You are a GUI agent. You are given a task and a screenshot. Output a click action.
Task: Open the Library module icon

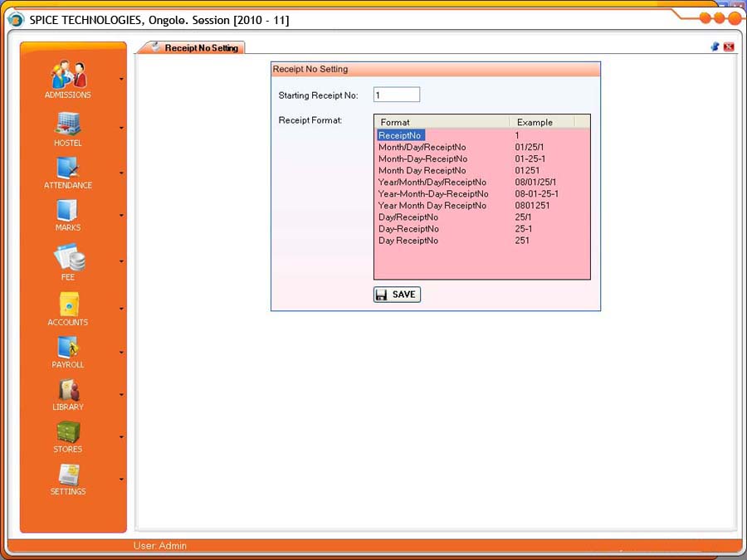pyautogui.click(x=68, y=390)
